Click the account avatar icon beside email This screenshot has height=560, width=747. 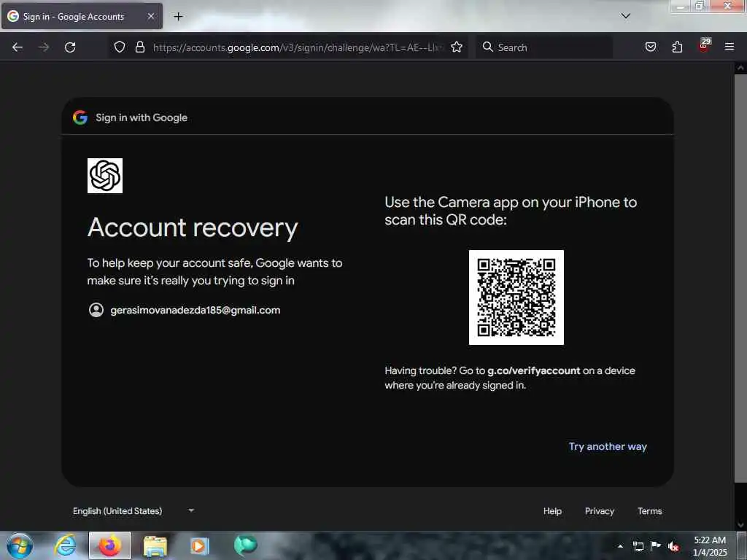click(x=96, y=310)
